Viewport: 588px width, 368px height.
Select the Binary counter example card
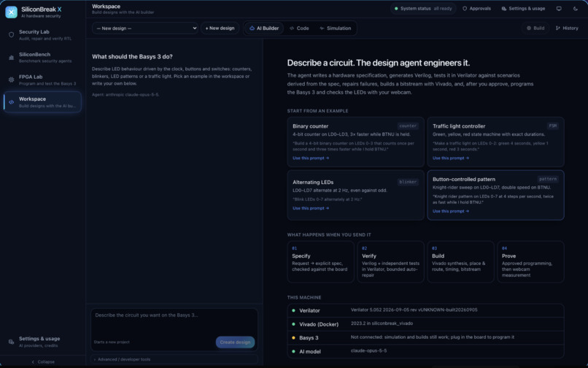coord(355,142)
